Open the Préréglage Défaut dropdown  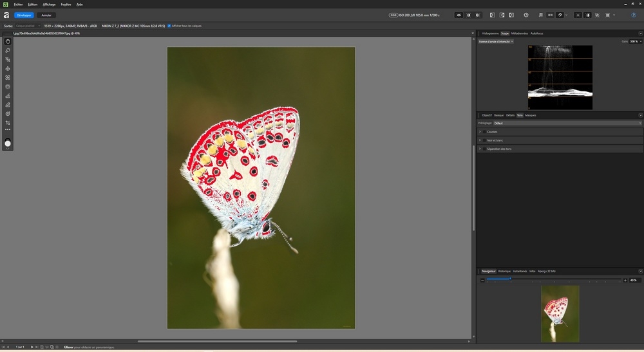(567, 123)
